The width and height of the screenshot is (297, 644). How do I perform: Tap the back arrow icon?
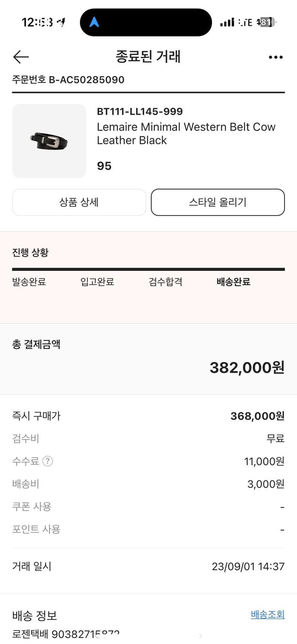[21, 57]
